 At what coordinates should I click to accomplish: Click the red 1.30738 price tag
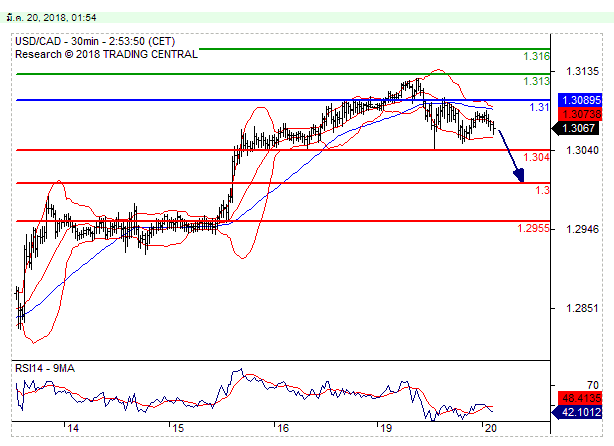click(580, 114)
